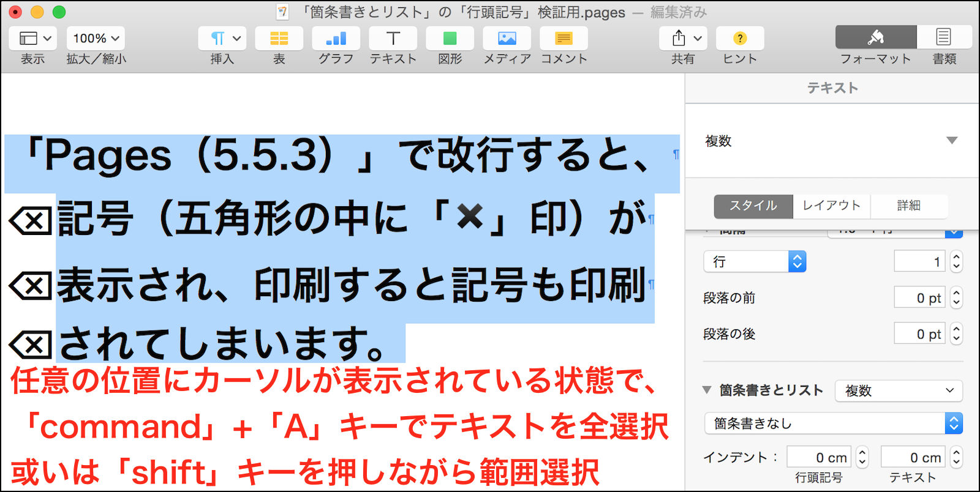Click the 段落の後 value field
The height and width of the screenshot is (492, 980).
tap(919, 334)
